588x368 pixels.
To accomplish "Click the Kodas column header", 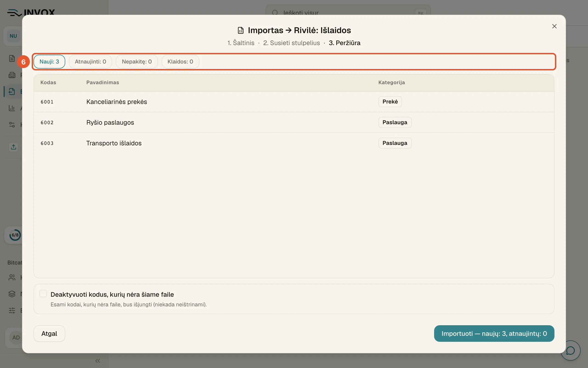I will (48, 83).
